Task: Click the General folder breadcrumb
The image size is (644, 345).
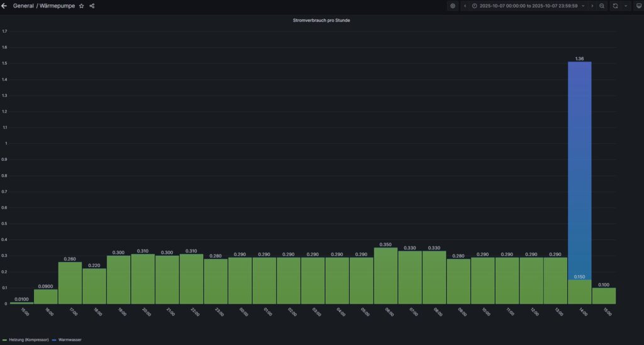Action: 23,6
